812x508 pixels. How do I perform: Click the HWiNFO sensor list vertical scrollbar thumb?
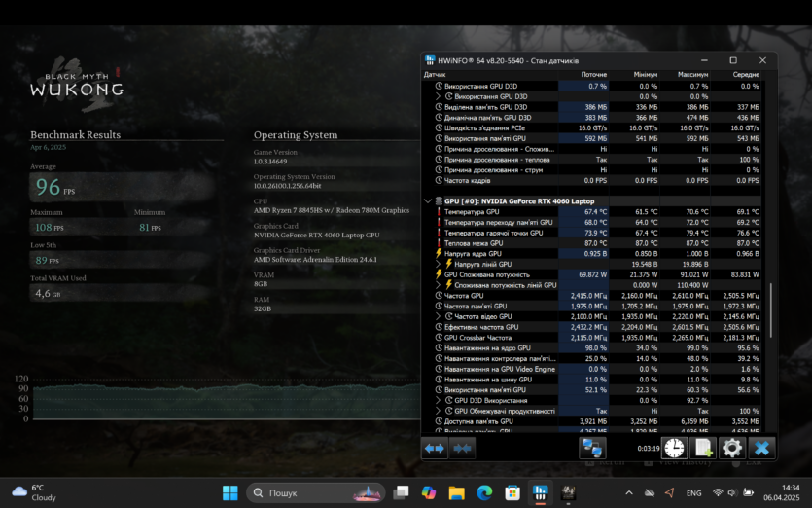[770, 310]
